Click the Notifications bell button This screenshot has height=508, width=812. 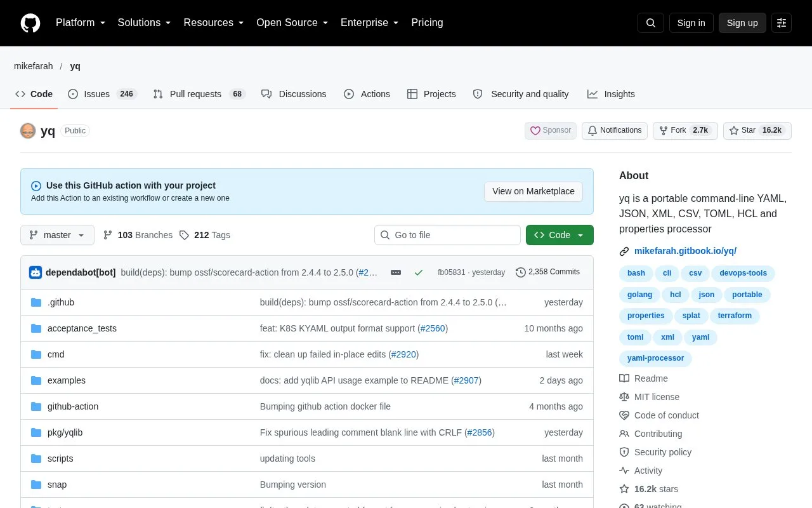click(615, 131)
